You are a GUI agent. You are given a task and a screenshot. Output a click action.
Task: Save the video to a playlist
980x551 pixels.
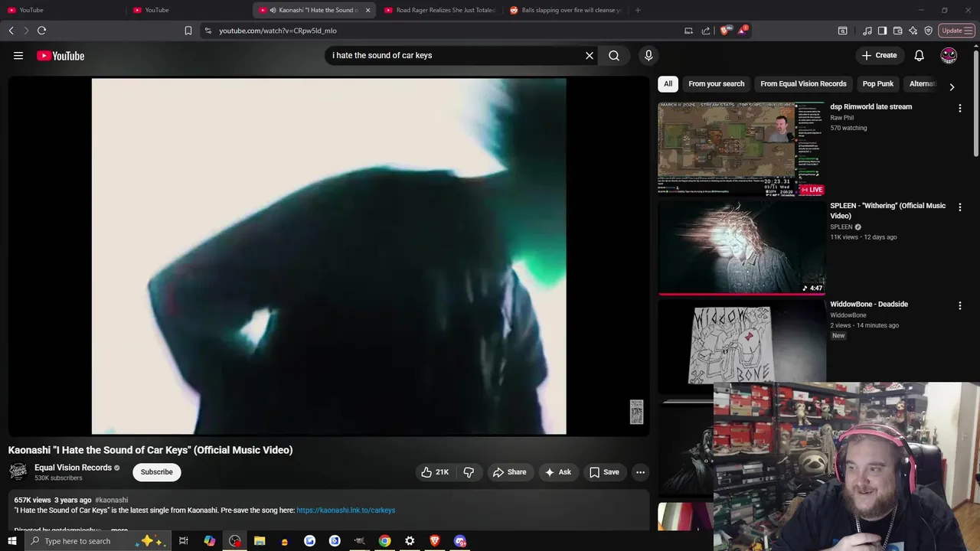click(603, 472)
